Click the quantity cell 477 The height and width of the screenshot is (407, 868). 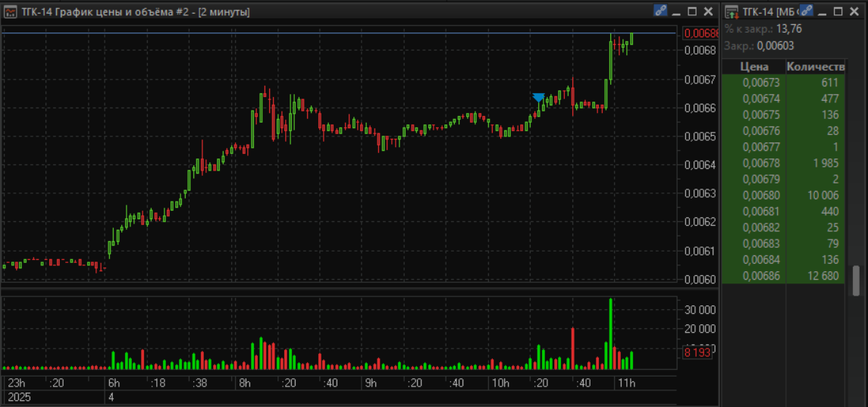click(816, 99)
